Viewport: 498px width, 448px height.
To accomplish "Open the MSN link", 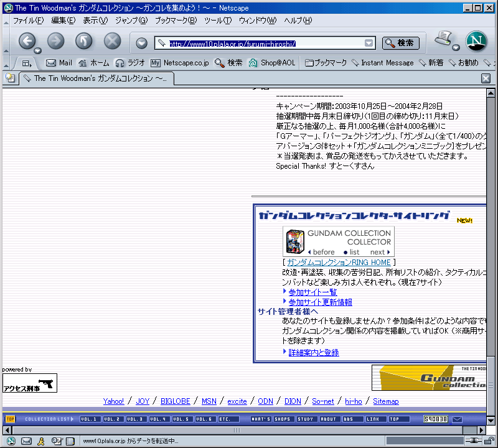I will click(209, 401).
